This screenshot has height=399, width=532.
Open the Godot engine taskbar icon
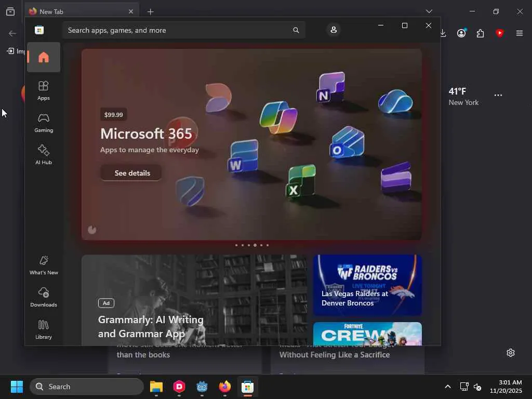(x=202, y=387)
